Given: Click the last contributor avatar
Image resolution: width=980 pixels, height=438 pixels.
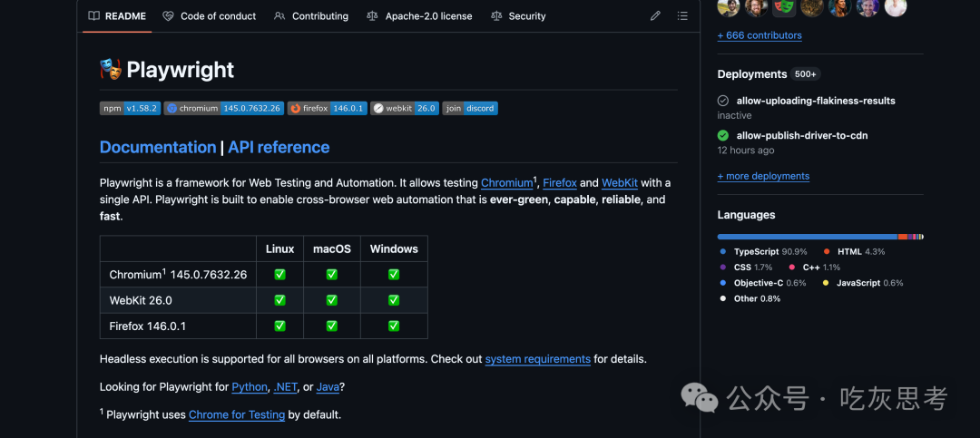Looking at the screenshot, I should tap(895, 7).
